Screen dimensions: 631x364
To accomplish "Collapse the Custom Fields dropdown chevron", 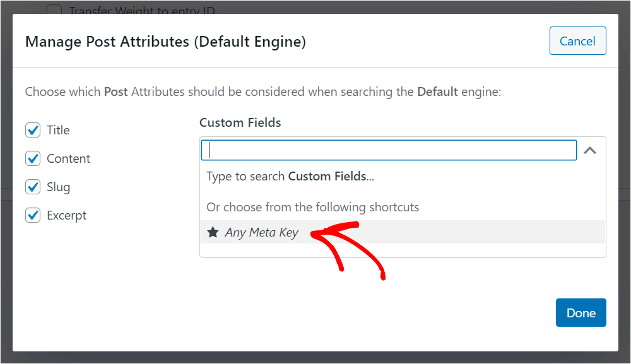I will coord(590,150).
